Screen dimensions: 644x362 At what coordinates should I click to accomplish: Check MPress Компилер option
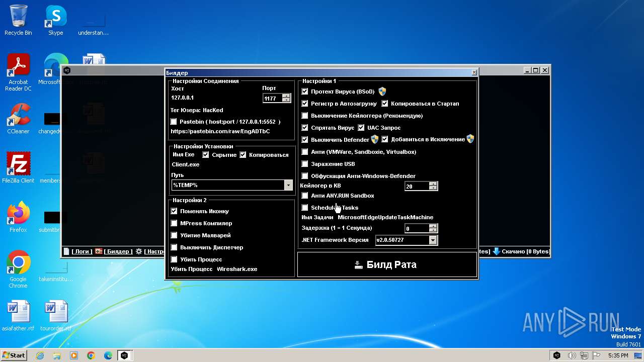tap(174, 223)
